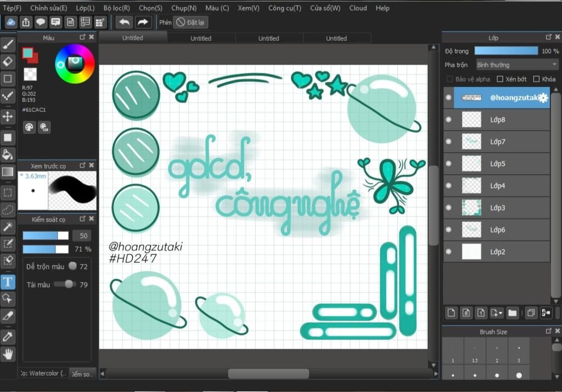Adjust the Độ trong opacity slider
Viewport: 562px width, 392px height.
point(506,51)
